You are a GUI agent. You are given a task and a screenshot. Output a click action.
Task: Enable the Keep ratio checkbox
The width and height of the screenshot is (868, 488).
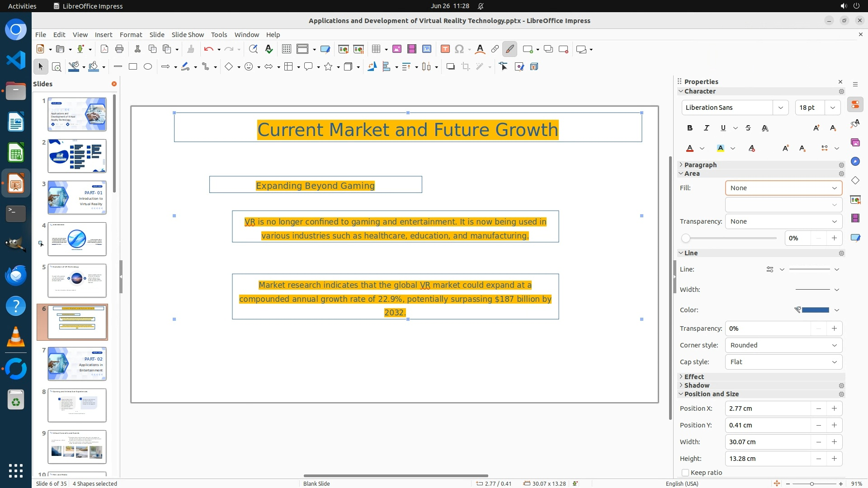point(685,473)
